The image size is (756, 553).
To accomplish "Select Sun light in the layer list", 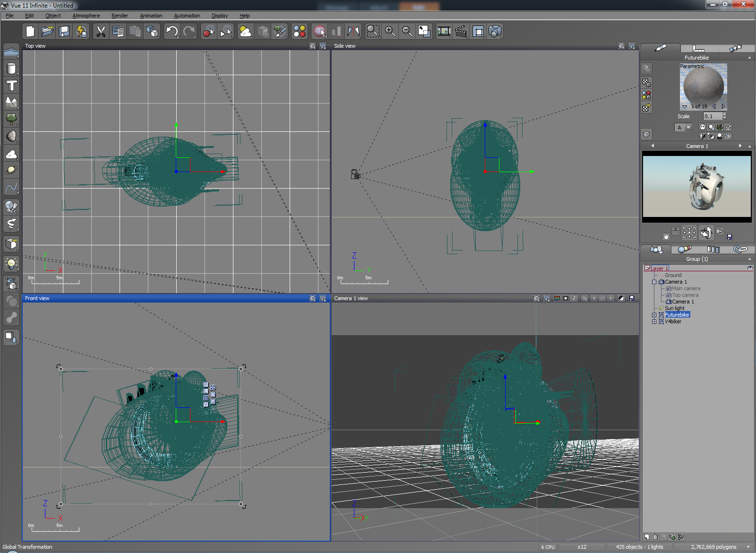I will coord(674,308).
